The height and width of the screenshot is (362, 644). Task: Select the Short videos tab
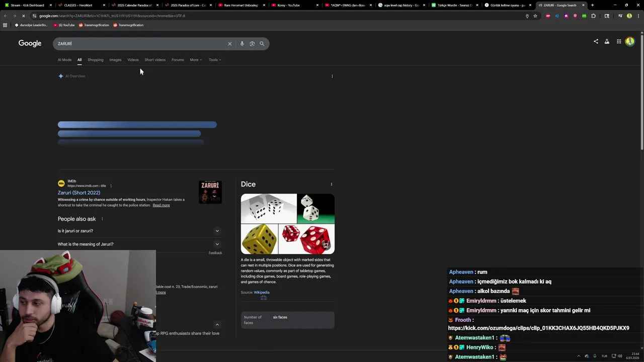pyautogui.click(x=155, y=60)
